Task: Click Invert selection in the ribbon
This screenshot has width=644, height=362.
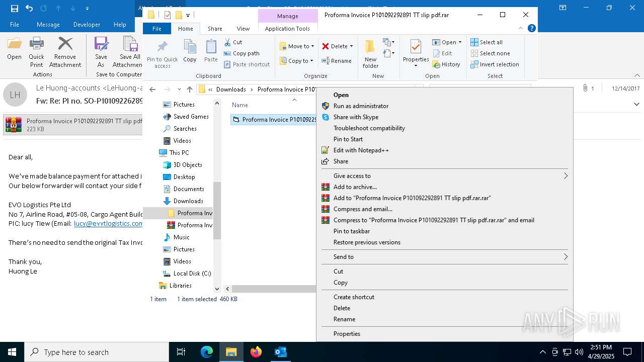Action: pos(495,64)
